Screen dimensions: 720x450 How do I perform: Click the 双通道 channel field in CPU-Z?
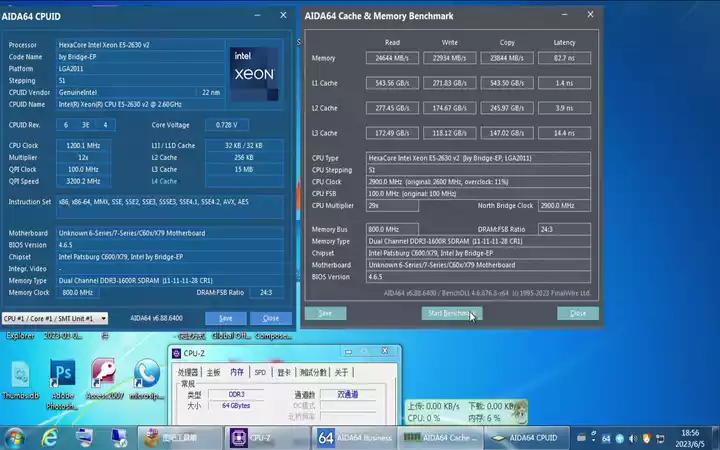348,394
